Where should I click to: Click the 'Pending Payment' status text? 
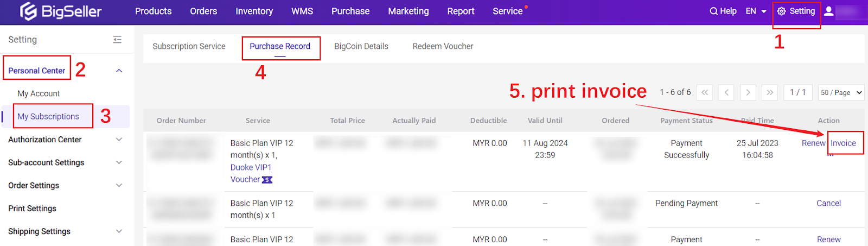coord(686,204)
